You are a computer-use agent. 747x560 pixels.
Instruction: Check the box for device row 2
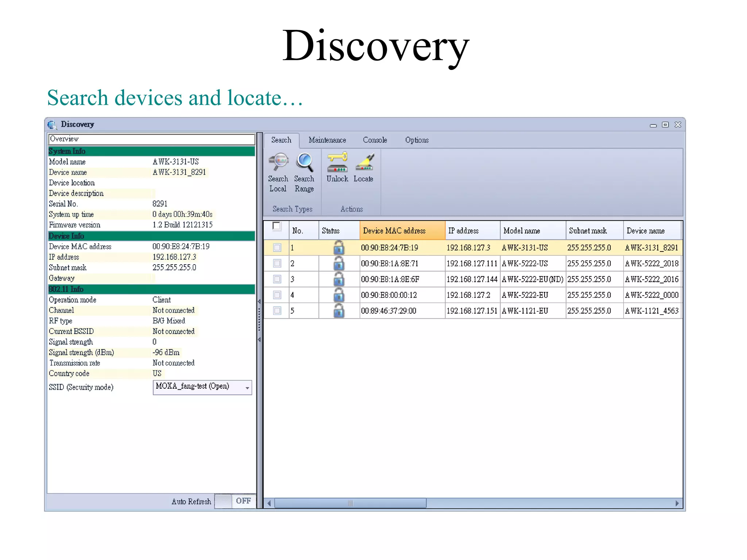(277, 264)
